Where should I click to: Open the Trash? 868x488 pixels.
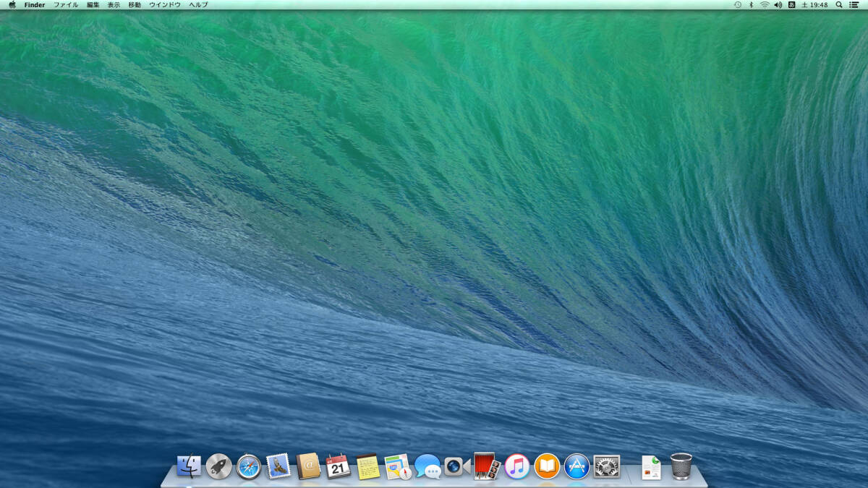pyautogui.click(x=681, y=466)
